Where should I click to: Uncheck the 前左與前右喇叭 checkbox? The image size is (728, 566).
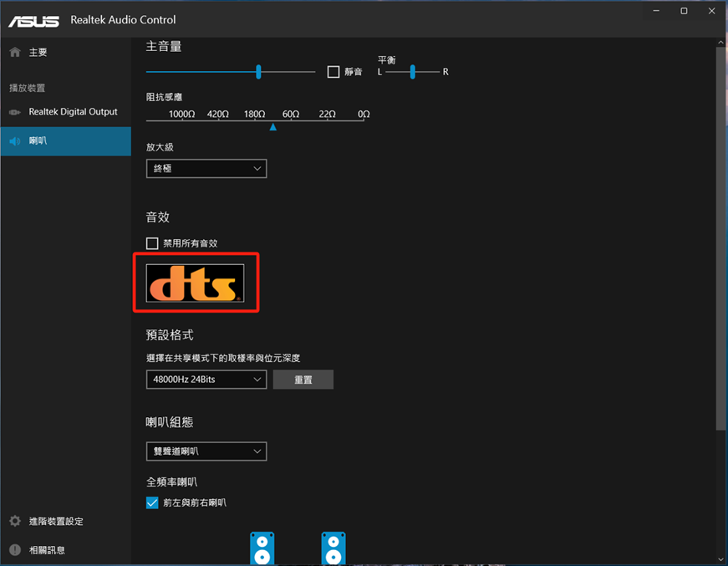point(152,502)
